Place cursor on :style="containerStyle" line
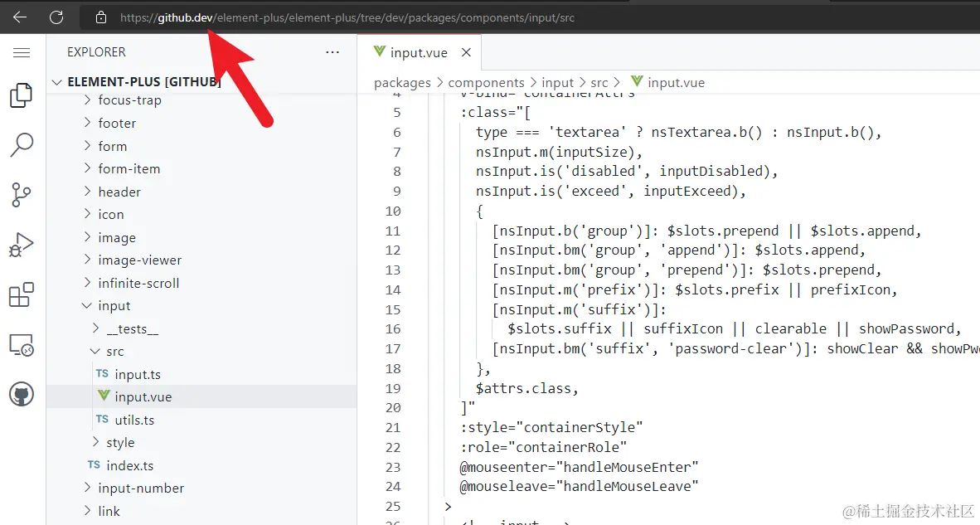This screenshot has width=980, height=525. 552,427
